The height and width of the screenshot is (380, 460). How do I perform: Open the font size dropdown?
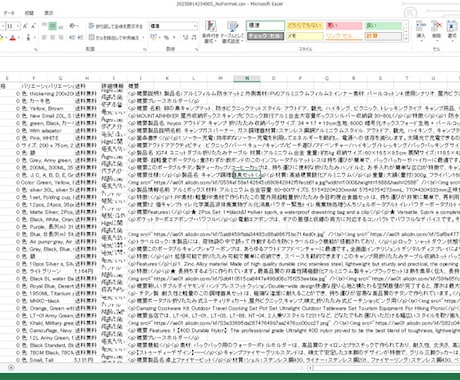[18, 26]
